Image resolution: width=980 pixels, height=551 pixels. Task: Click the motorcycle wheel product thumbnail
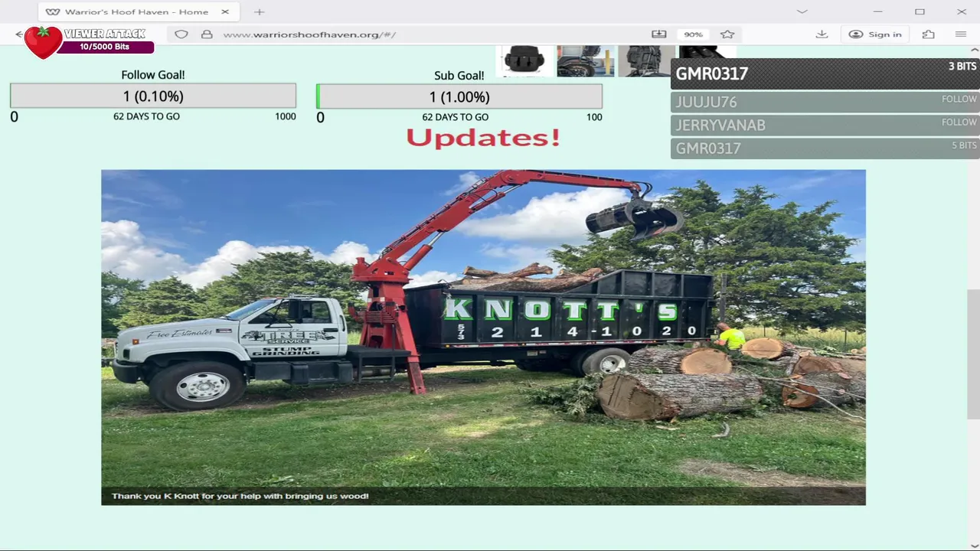tap(586, 60)
